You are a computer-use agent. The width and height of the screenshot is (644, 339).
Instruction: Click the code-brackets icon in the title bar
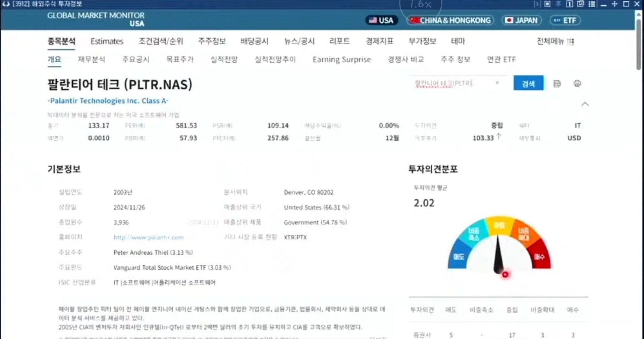coord(6,4)
